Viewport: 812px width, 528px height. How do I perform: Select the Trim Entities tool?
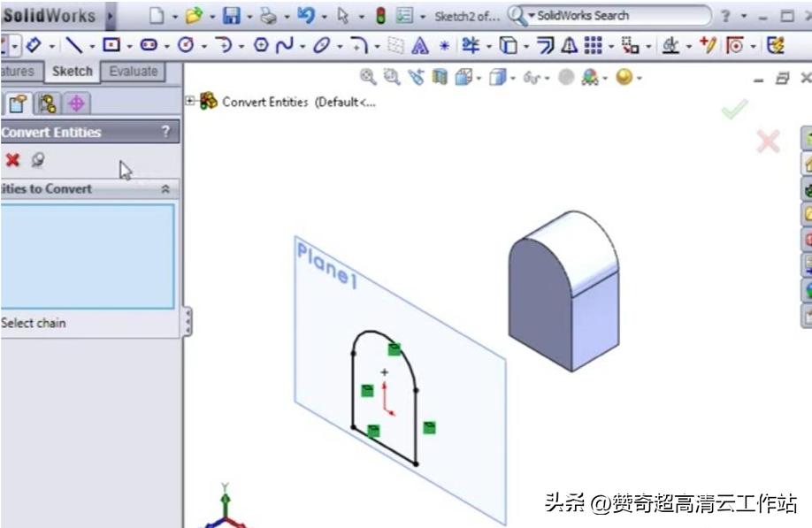[471, 46]
